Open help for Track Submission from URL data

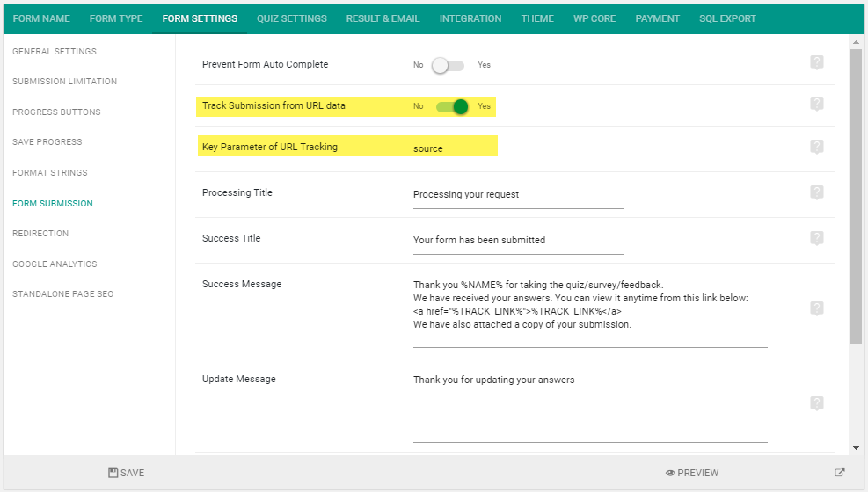coord(816,104)
